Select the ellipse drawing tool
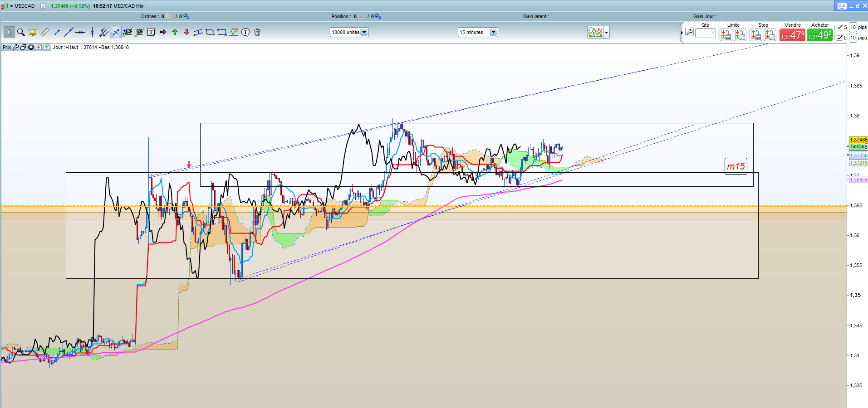This screenshot has width=868, height=408. pyautogui.click(x=210, y=32)
